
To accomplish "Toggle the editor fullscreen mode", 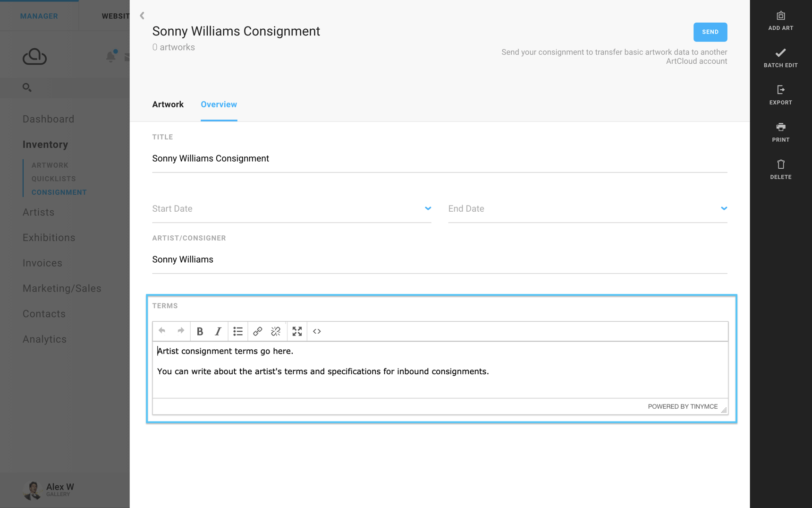I will click(x=297, y=331).
